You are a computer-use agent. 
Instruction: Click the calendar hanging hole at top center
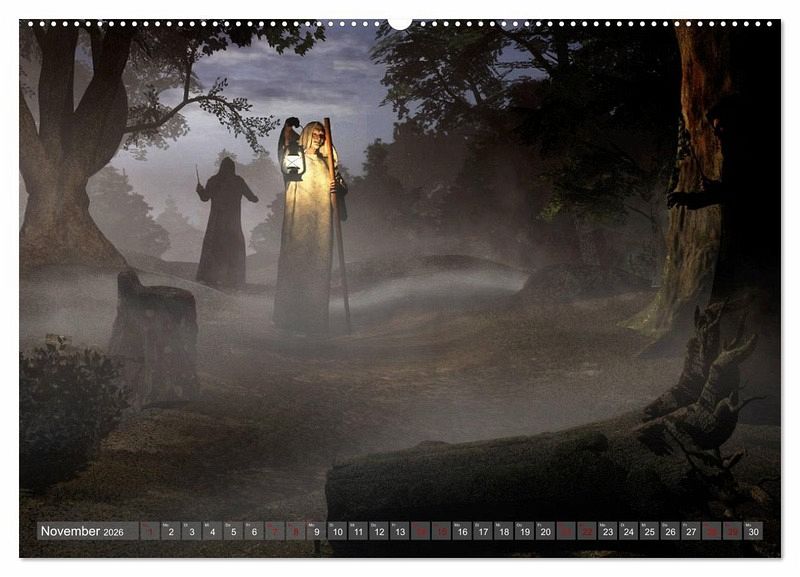[x=400, y=21]
